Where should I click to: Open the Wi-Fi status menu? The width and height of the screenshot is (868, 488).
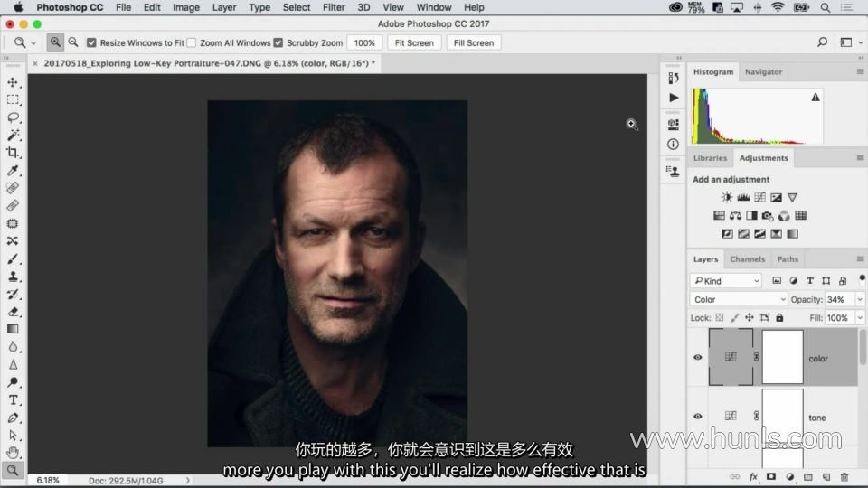coord(778,7)
